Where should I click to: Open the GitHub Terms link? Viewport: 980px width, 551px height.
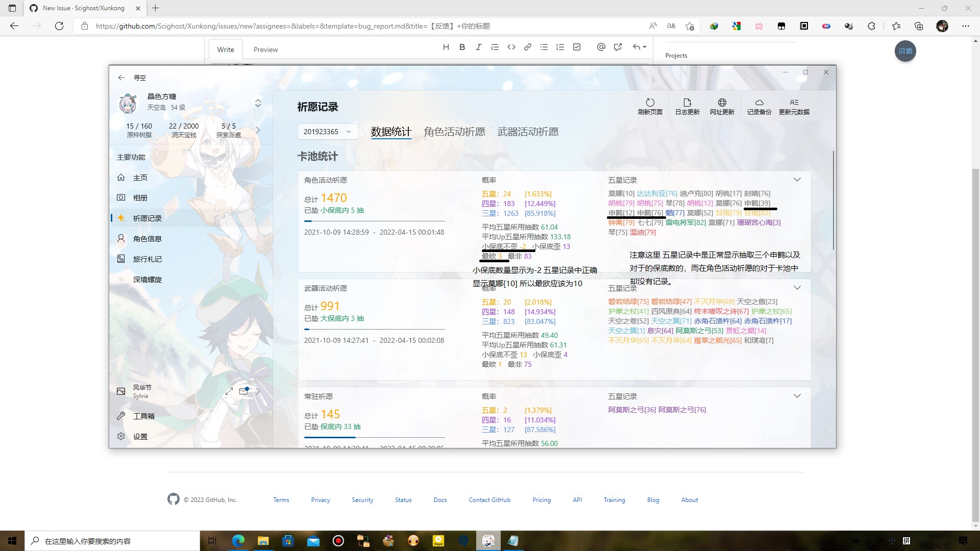pos(281,499)
